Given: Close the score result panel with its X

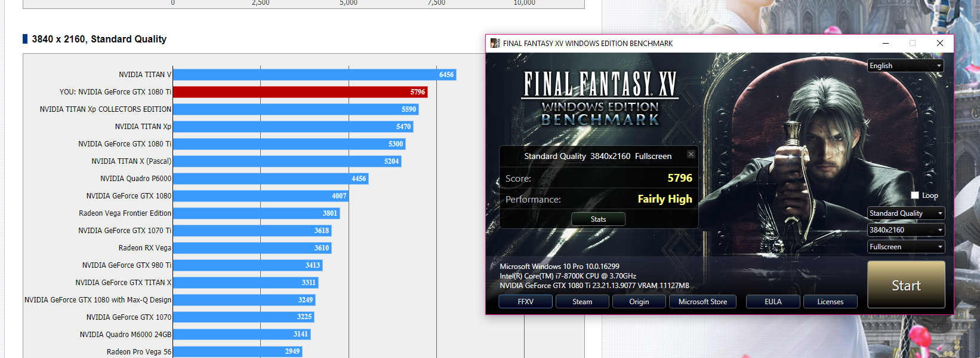Looking at the screenshot, I should tap(691, 154).
